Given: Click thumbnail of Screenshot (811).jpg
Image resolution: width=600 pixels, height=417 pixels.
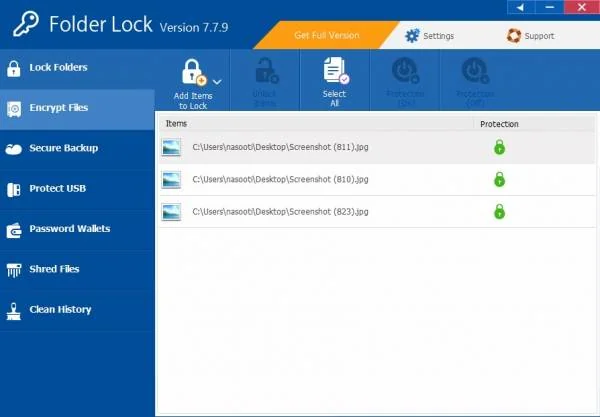Looking at the screenshot, I should (x=171, y=147).
